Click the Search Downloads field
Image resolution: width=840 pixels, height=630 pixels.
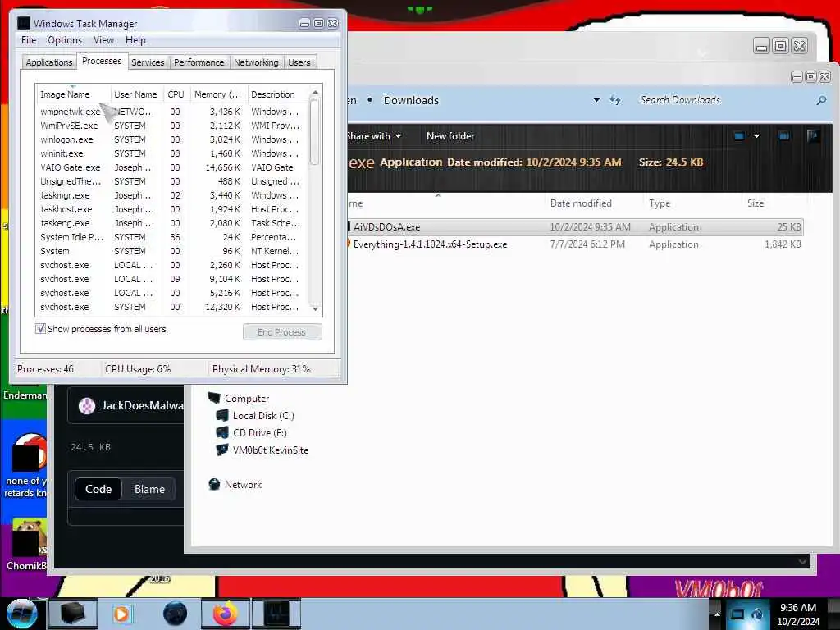coord(724,100)
